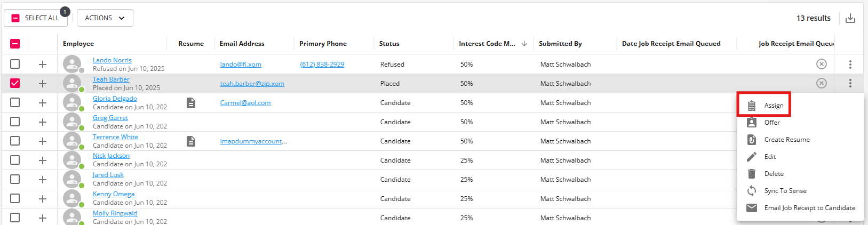Expand the Gloria Delgado row with plus

pos(43,103)
